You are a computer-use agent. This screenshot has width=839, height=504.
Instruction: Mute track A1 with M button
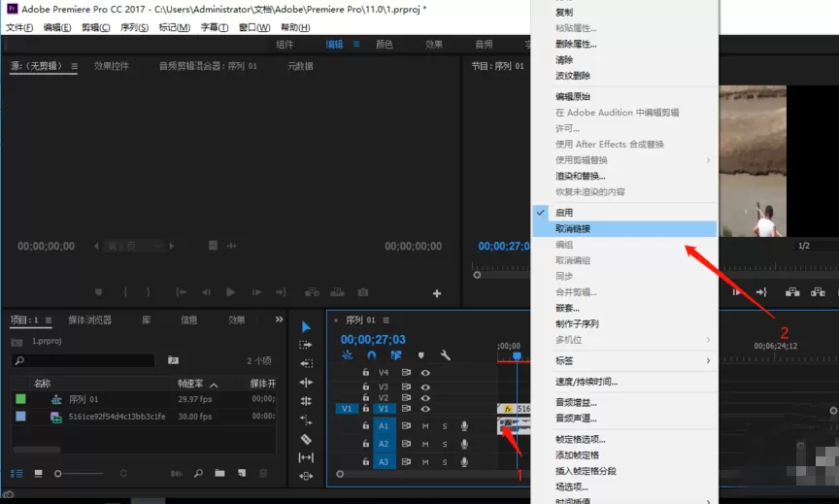(x=425, y=426)
